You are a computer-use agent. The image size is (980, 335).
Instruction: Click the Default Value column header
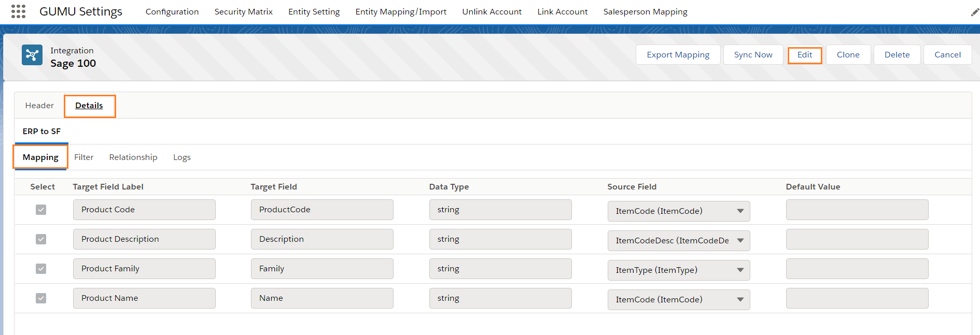tap(813, 187)
